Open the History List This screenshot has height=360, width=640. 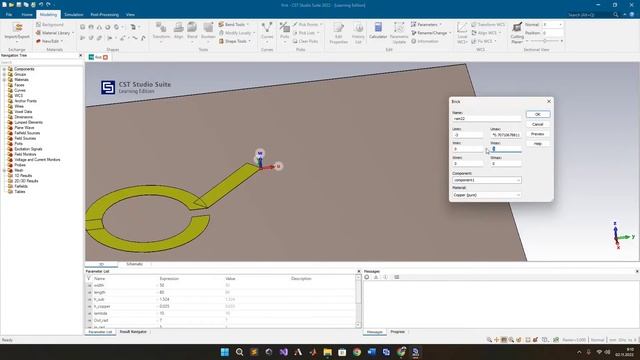click(x=358, y=33)
